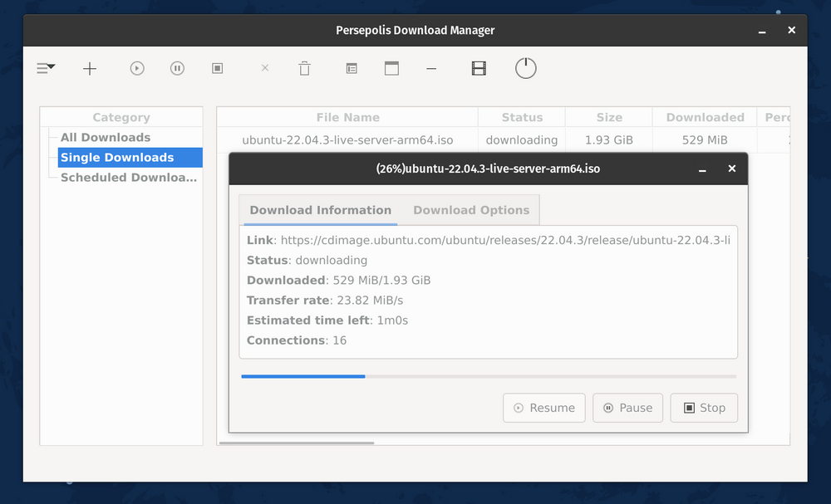Stop download using the toolbar stop icon

pos(217,68)
